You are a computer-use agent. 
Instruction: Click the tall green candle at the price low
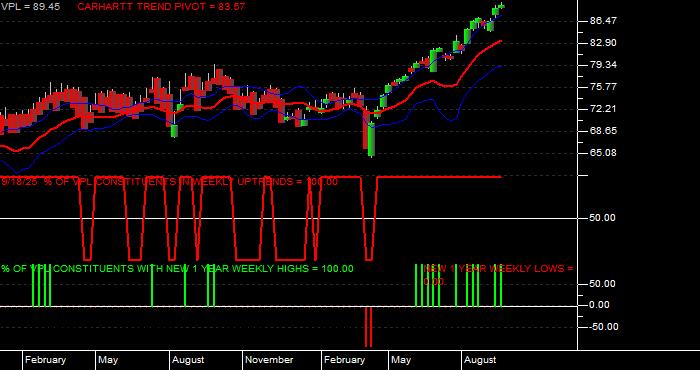pyautogui.click(x=371, y=139)
